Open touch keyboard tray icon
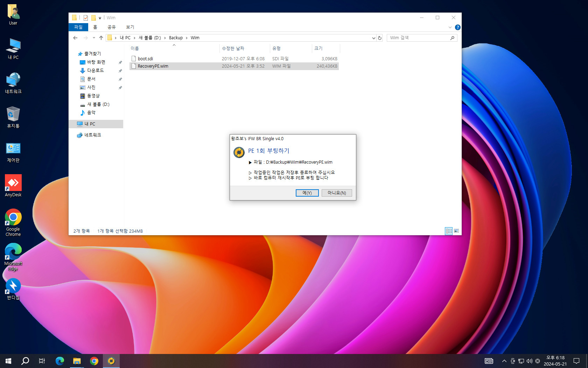The height and width of the screenshot is (368, 588). point(489,361)
